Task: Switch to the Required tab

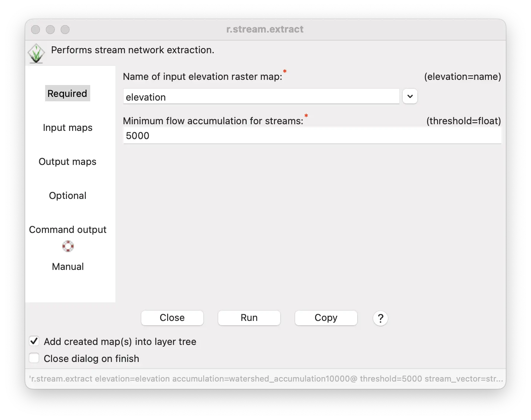Action: [67, 93]
